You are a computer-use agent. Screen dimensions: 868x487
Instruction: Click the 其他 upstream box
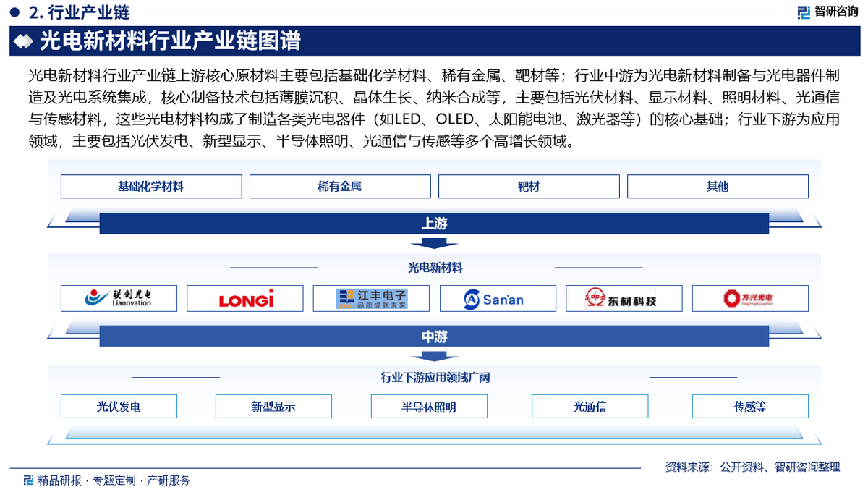pyautogui.click(x=718, y=187)
